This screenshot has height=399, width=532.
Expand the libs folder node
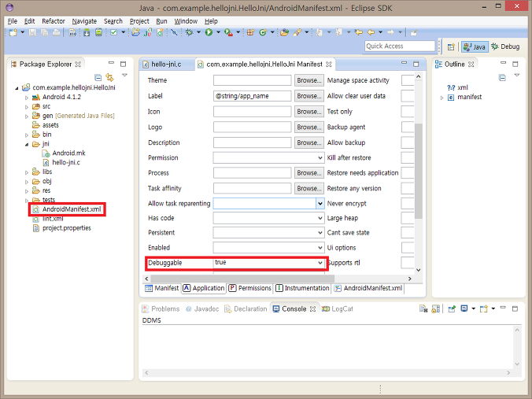[x=27, y=172]
